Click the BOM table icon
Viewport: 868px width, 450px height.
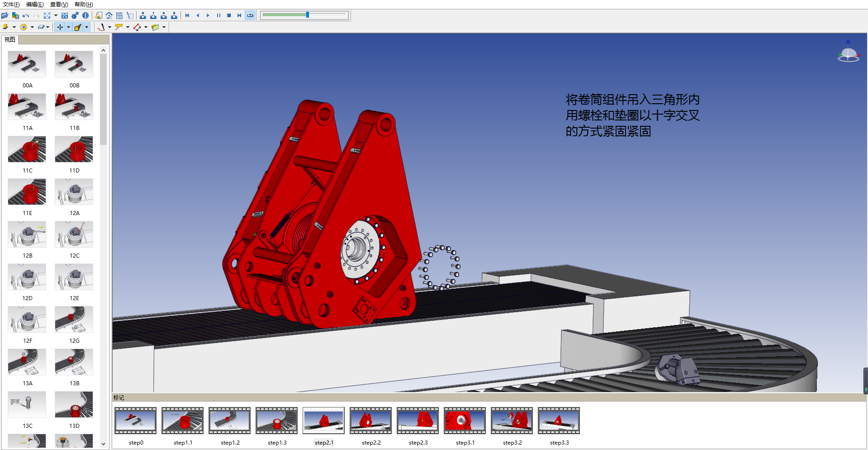point(119,15)
